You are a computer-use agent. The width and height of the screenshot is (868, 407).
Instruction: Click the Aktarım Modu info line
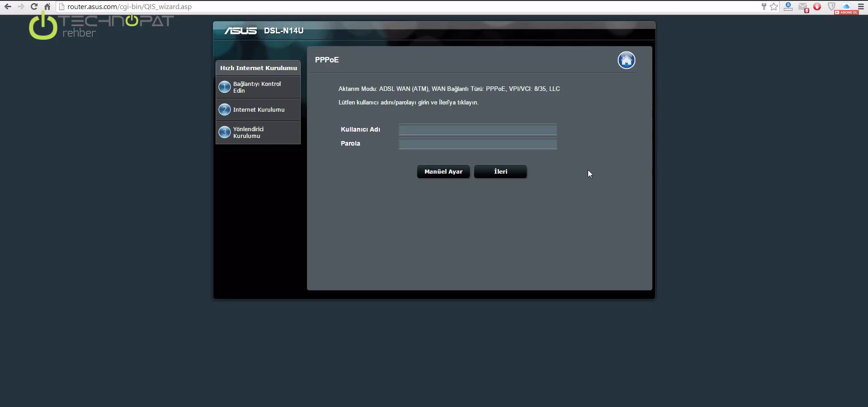pos(449,89)
